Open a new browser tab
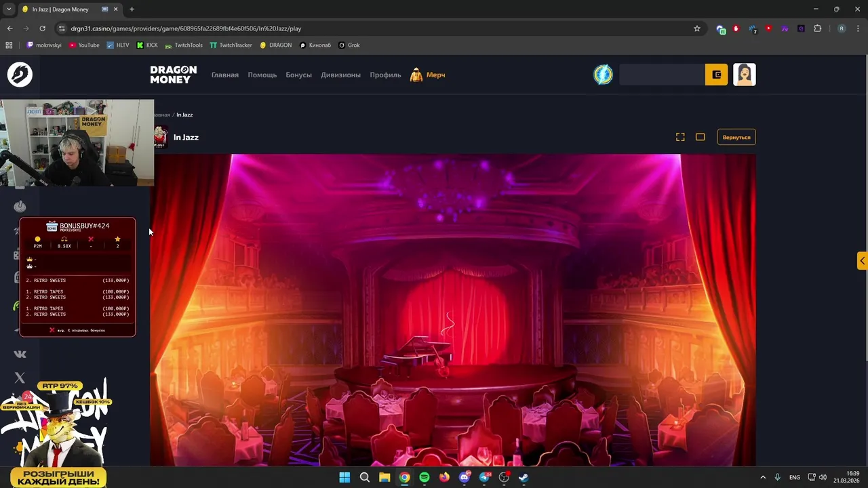Screen dimensions: 868x488 point(132,9)
